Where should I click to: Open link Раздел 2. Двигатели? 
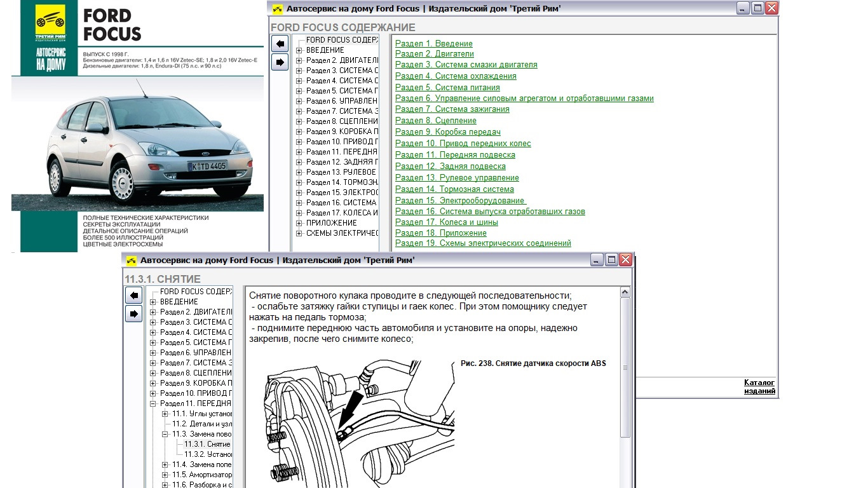click(x=435, y=54)
